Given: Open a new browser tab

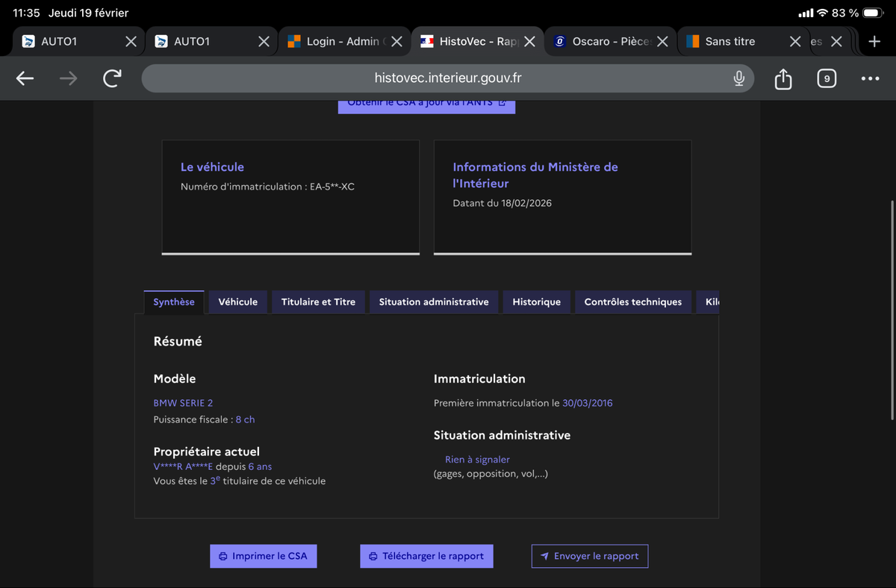Looking at the screenshot, I should click(x=874, y=42).
